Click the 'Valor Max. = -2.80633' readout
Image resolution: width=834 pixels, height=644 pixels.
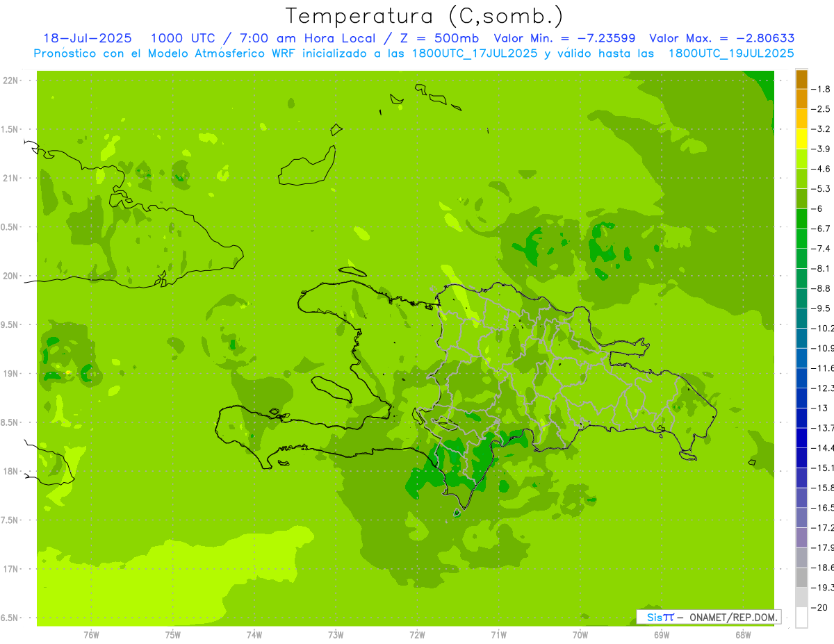click(x=722, y=38)
